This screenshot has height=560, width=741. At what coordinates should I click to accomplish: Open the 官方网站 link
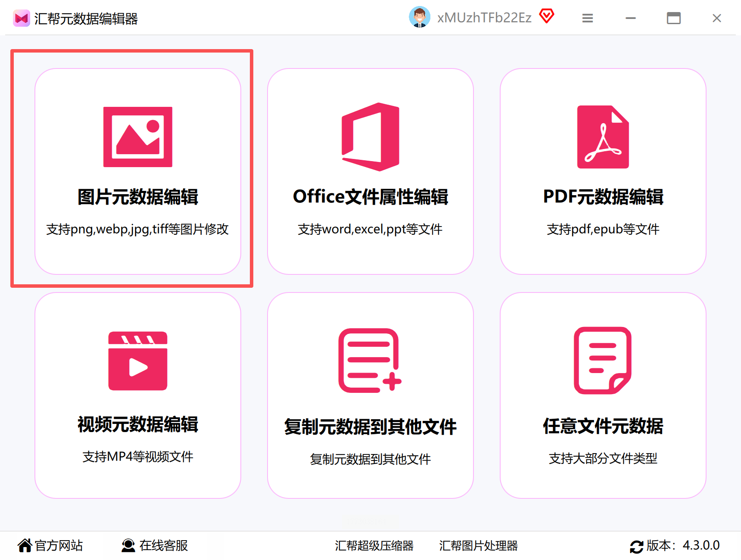point(59,545)
